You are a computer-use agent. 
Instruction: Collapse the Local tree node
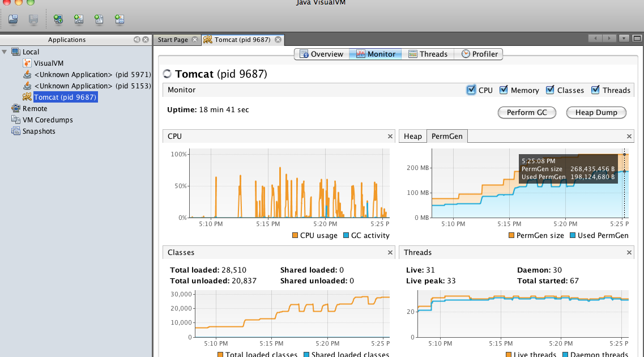coord(5,52)
